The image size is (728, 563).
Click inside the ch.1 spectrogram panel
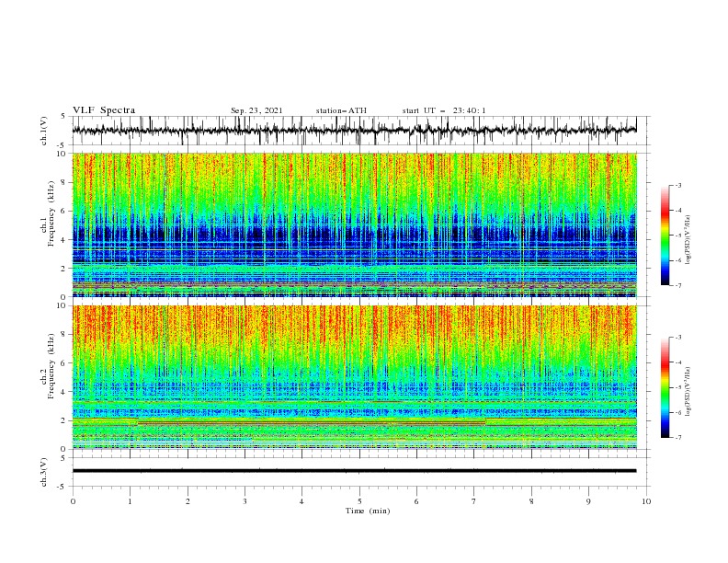point(354,224)
